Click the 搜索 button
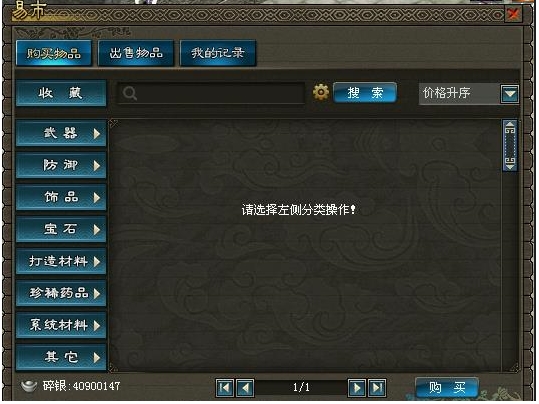 365,92
